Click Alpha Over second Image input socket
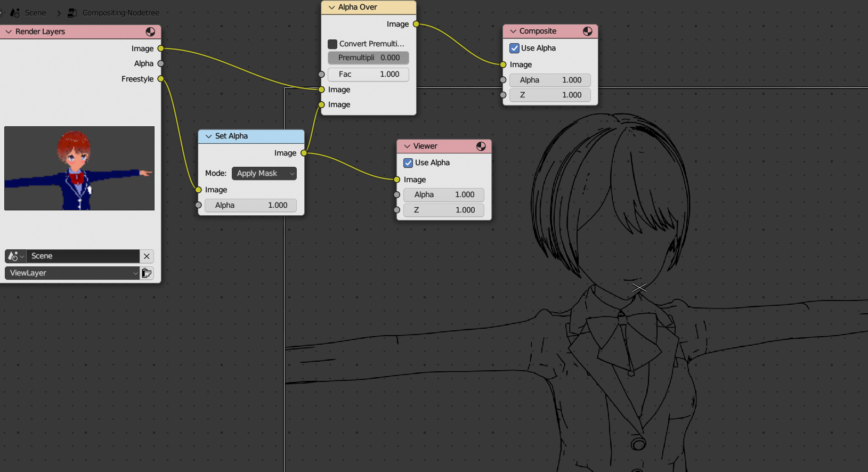The image size is (868, 472). pyautogui.click(x=321, y=104)
